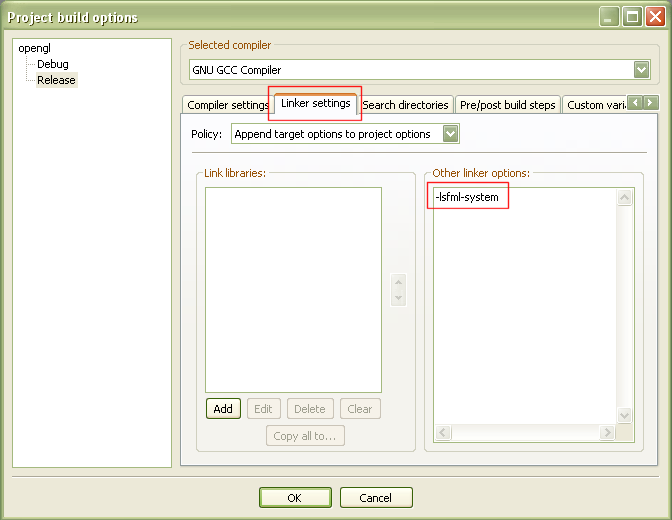The width and height of the screenshot is (672, 520).
Task: Click the -lsfml-system linker option text
Action: (x=467, y=197)
